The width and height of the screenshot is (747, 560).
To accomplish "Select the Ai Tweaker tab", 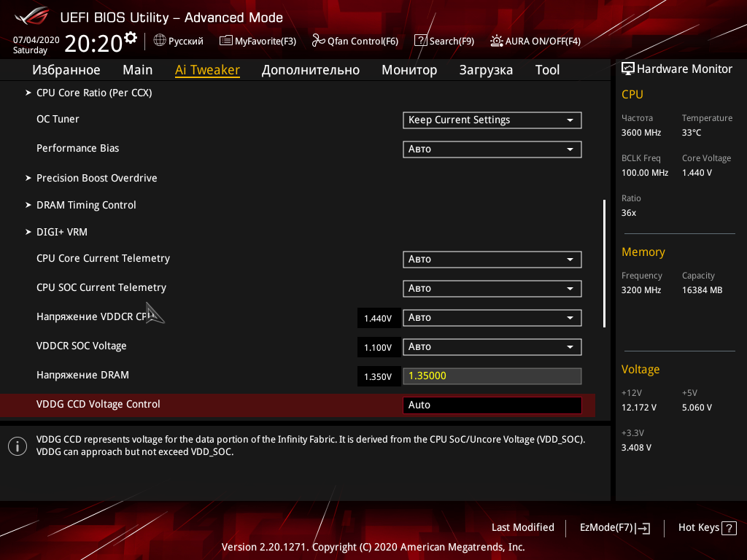I will coord(207,70).
